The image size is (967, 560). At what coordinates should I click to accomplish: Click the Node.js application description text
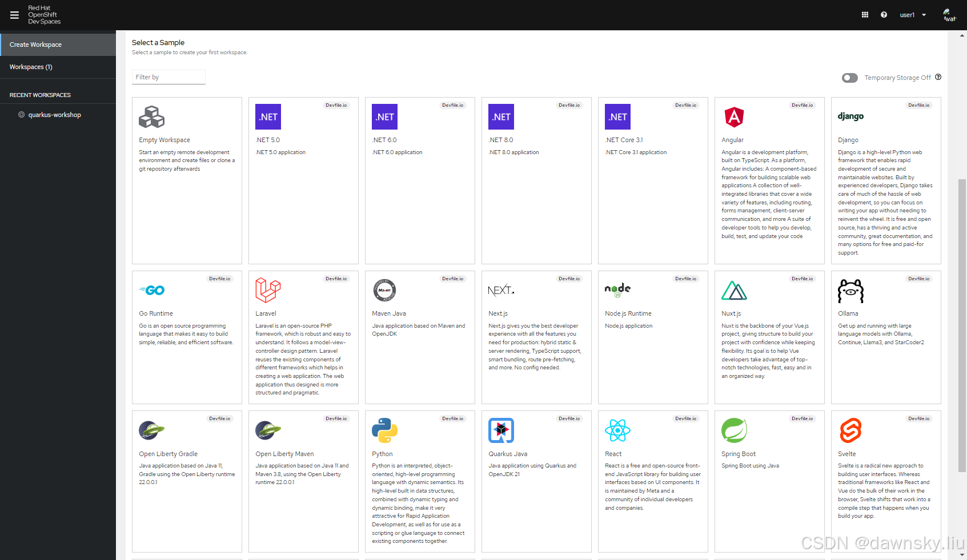click(x=628, y=326)
